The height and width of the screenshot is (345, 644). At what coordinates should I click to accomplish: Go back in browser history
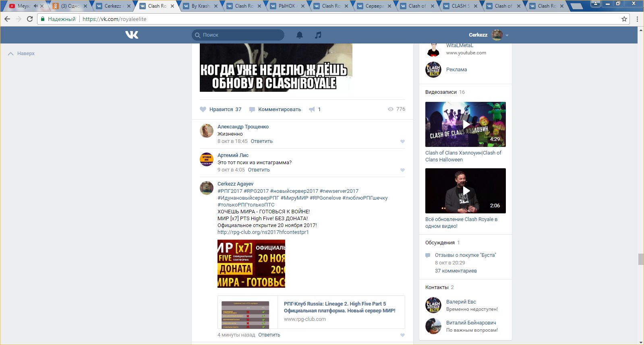pos(7,19)
